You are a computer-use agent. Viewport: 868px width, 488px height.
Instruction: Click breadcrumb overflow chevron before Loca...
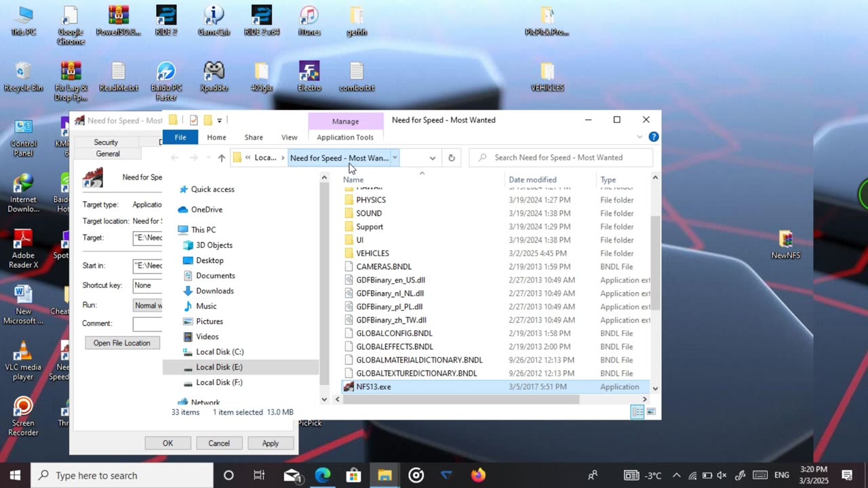coord(248,158)
